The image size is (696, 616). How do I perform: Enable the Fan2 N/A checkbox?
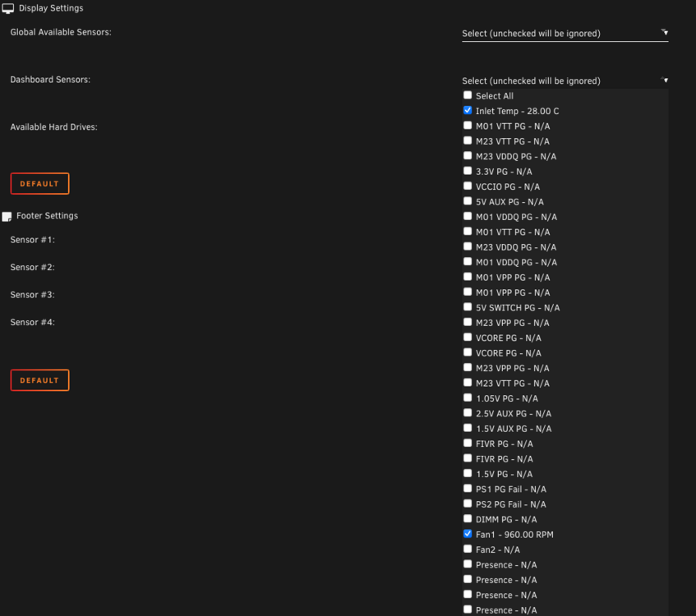468,549
